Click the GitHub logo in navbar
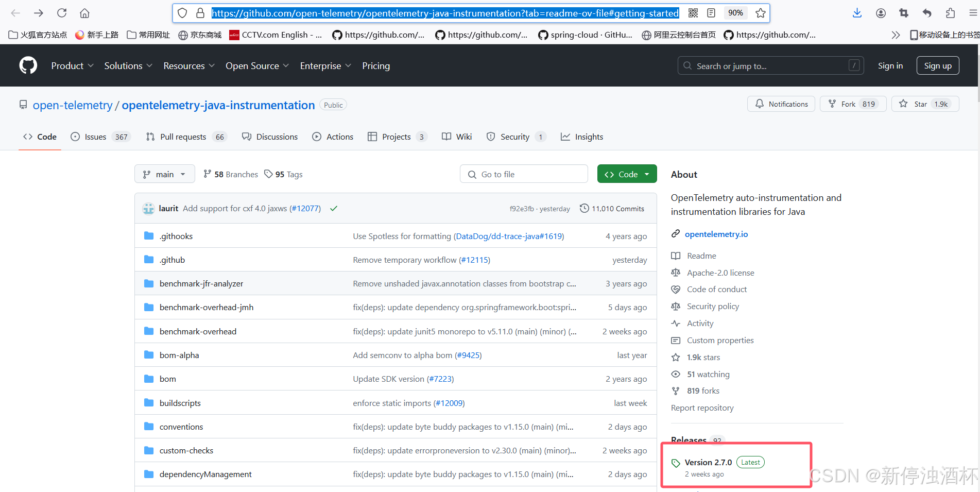This screenshot has height=492, width=980. [28, 65]
